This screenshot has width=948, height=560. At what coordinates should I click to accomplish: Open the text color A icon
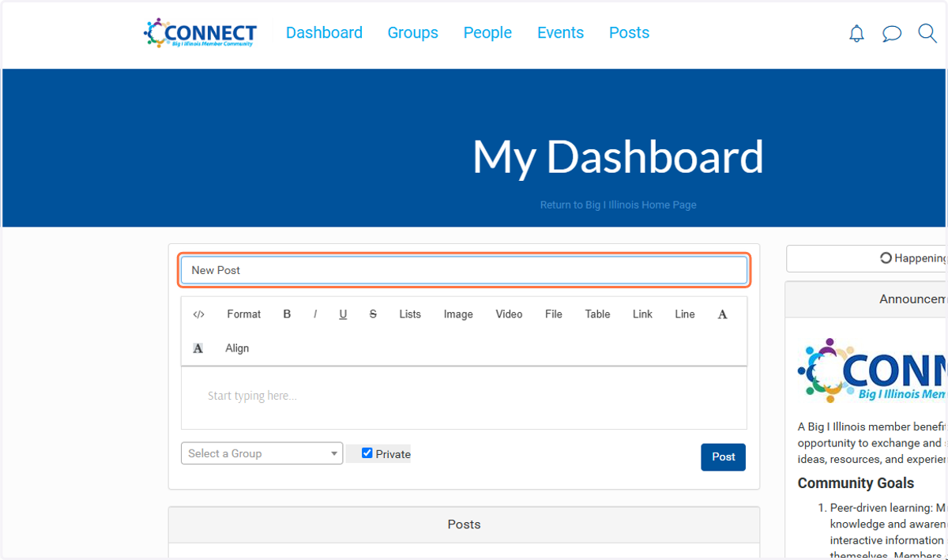point(722,314)
